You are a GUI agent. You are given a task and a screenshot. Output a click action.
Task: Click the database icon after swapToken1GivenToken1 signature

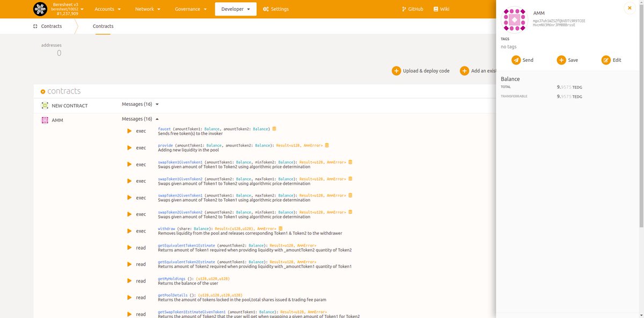(x=350, y=162)
